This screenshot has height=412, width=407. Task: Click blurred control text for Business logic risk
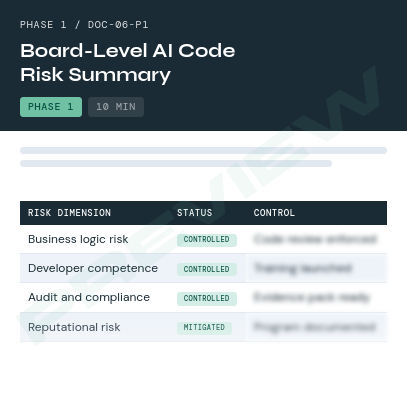point(315,239)
